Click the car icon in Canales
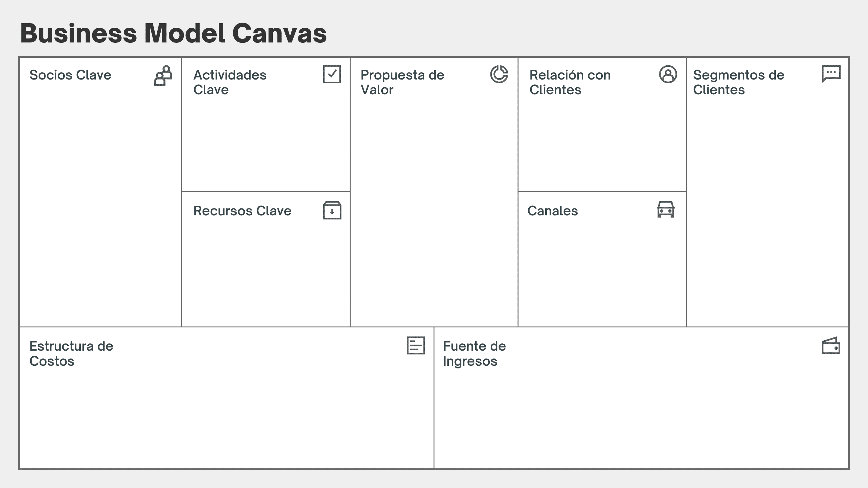 (x=665, y=209)
